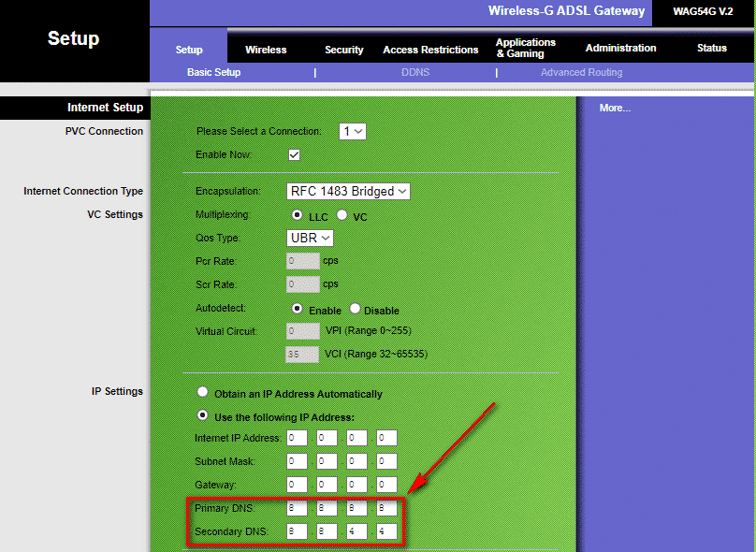The height and width of the screenshot is (552, 756).
Task: Click the 'Wireless-G ADSL Gateway' title text
Action: click(566, 10)
